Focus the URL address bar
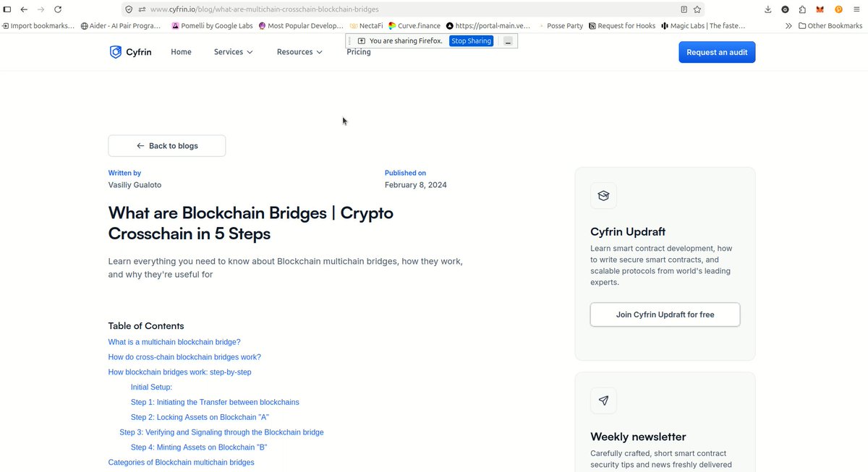This screenshot has width=868, height=472. (x=405, y=9)
